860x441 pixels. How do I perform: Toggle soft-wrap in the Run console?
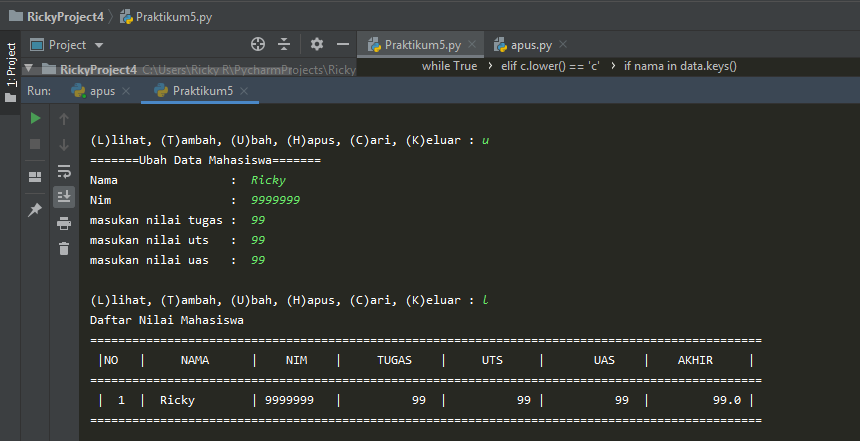pos(64,171)
